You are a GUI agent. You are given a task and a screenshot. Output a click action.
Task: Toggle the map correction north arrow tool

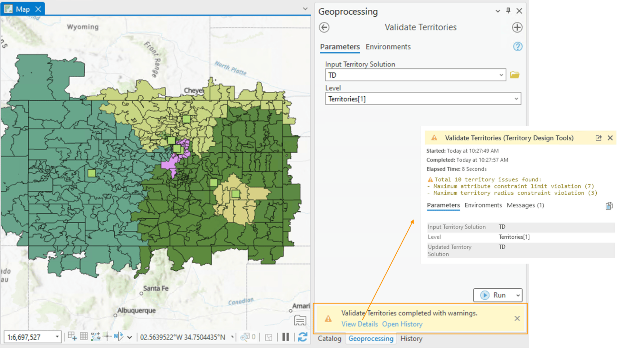[x=118, y=337]
